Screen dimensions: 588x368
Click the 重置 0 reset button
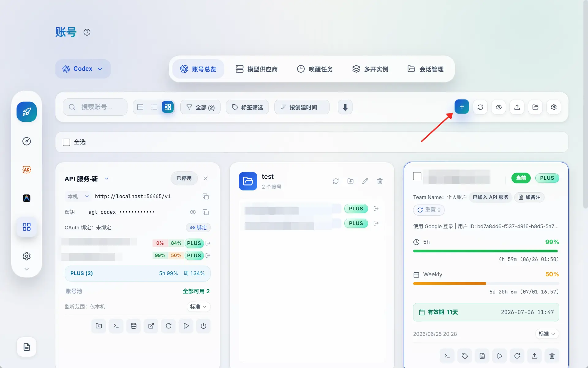tap(429, 210)
